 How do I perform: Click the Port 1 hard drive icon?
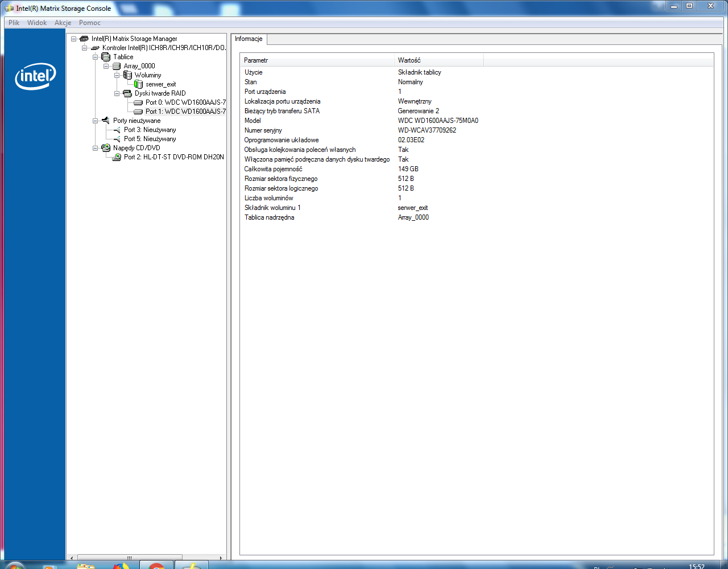tap(138, 112)
